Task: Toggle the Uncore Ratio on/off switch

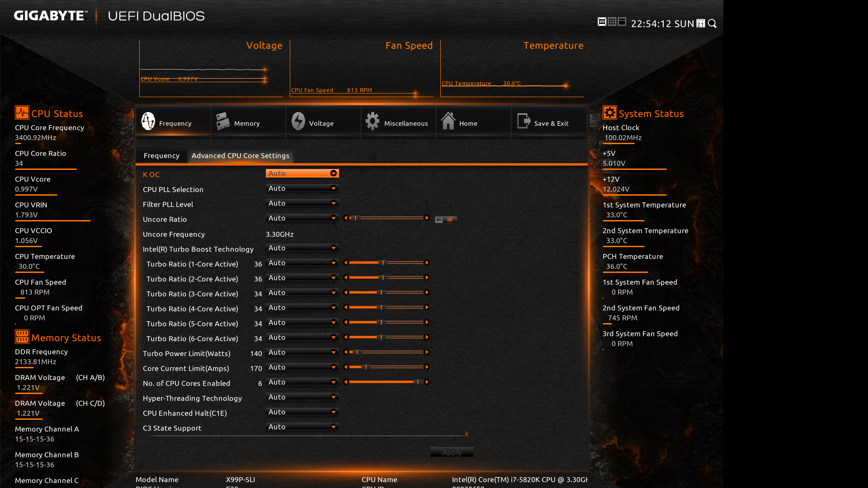Action: (446, 220)
